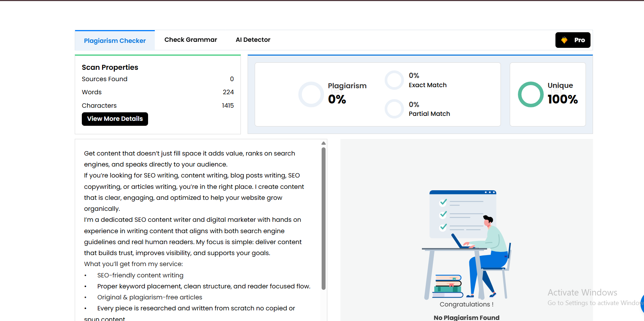The width and height of the screenshot is (644, 321).
Task: Click the Plagiarism 0% progress indicator ring
Action: [x=311, y=94]
